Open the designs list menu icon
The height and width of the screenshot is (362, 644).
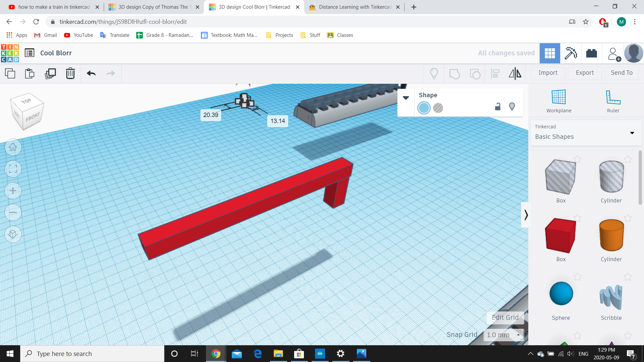(30, 53)
